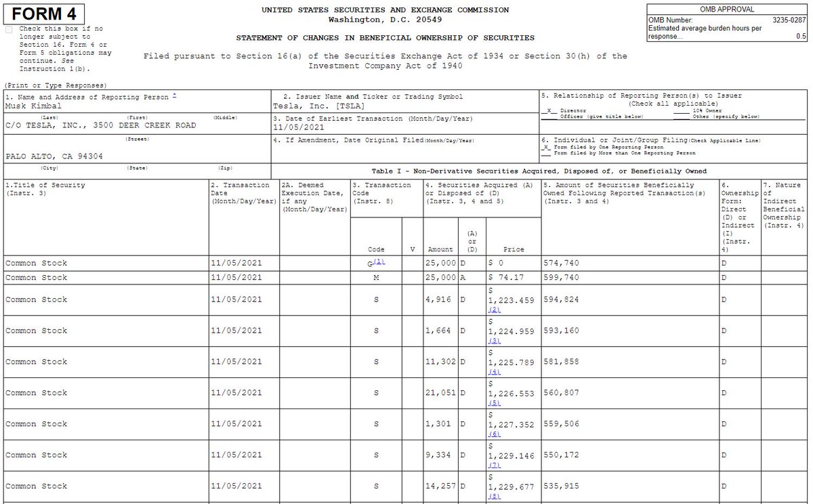Click the address '3500 DEER CREEK ROAD' line
The width and height of the screenshot is (813, 504).
point(100,125)
